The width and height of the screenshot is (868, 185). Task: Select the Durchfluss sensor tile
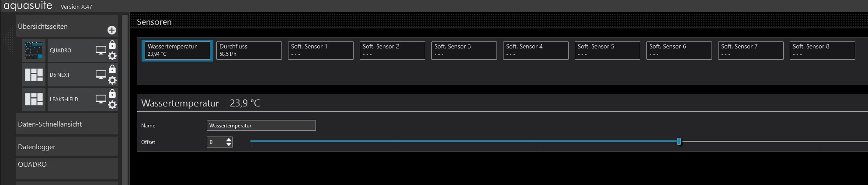click(249, 51)
